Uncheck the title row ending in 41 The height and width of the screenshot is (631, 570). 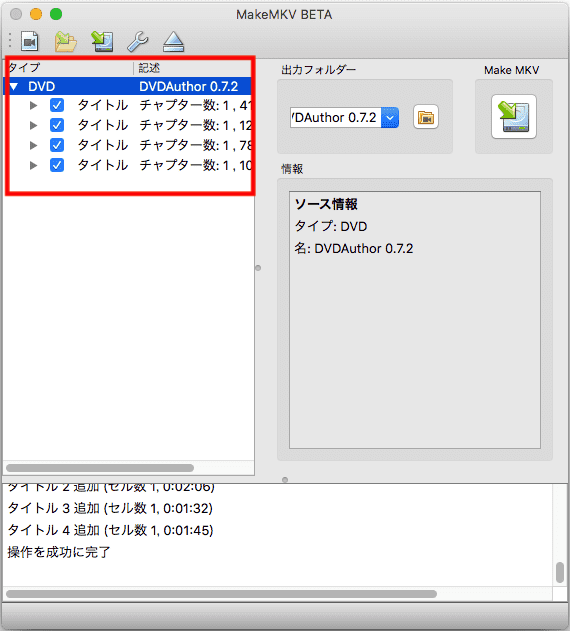57,105
